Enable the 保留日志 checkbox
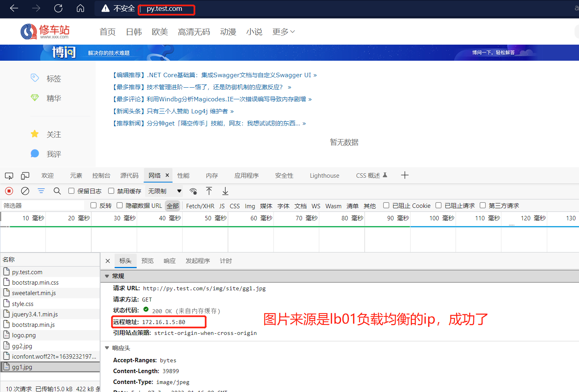 (x=71, y=191)
